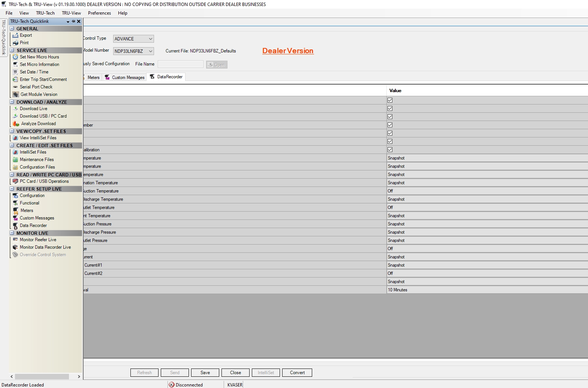Image resolution: width=588 pixels, height=388 pixels.
Task: Open Analyze Download via its icon
Action: click(16, 124)
